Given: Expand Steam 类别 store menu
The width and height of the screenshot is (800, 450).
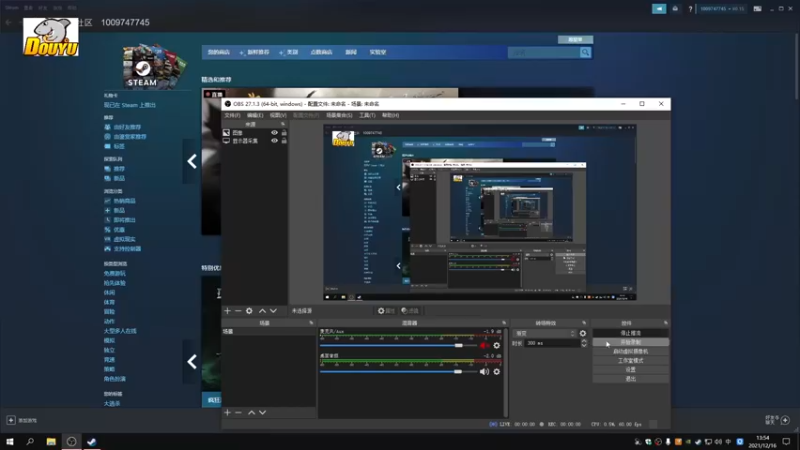Looking at the screenshot, I should [x=289, y=52].
